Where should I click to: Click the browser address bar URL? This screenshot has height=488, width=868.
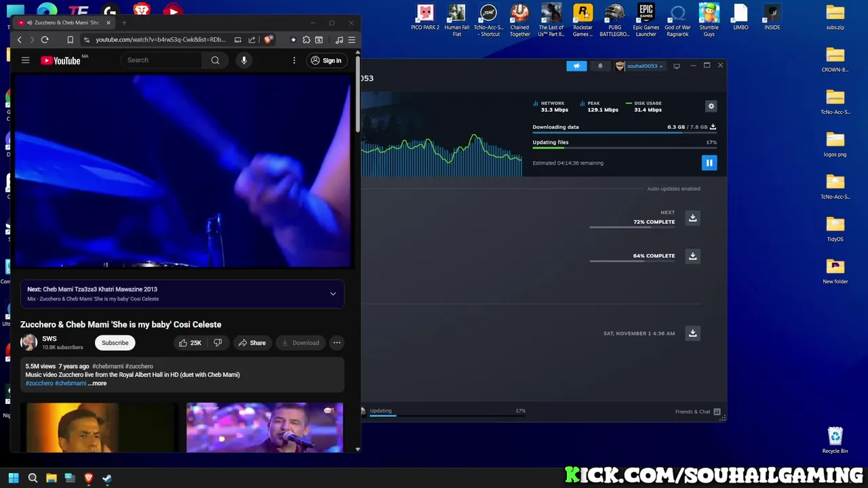pyautogui.click(x=161, y=40)
